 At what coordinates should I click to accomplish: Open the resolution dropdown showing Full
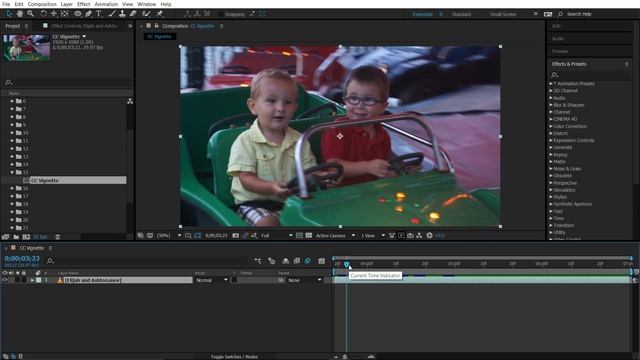coord(276,236)
